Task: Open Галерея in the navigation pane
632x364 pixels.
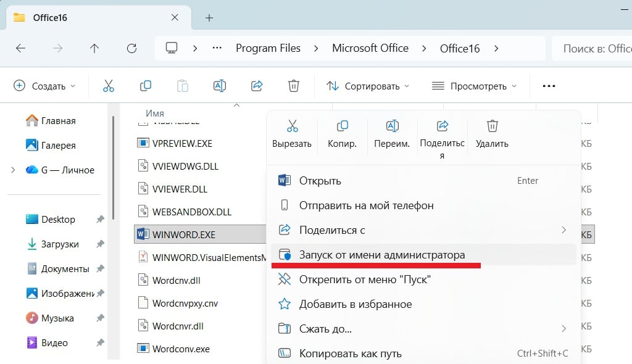Action: 51,145
